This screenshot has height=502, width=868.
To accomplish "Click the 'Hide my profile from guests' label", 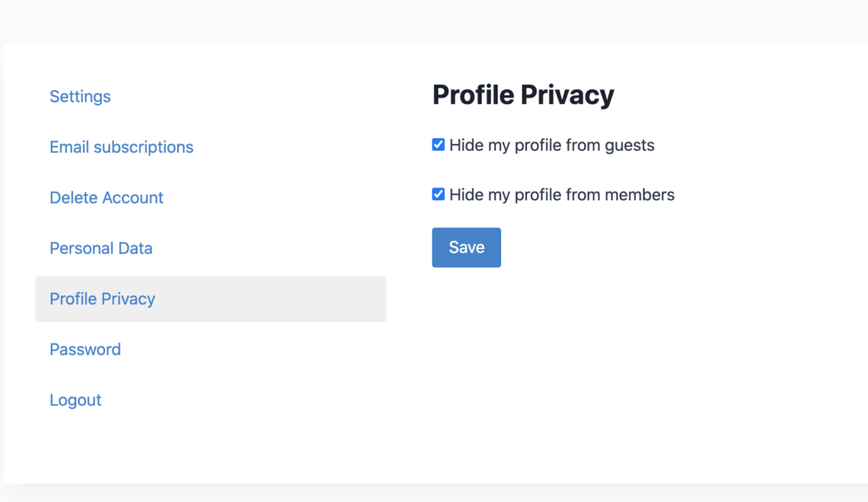I will click(x=551, y=145).
